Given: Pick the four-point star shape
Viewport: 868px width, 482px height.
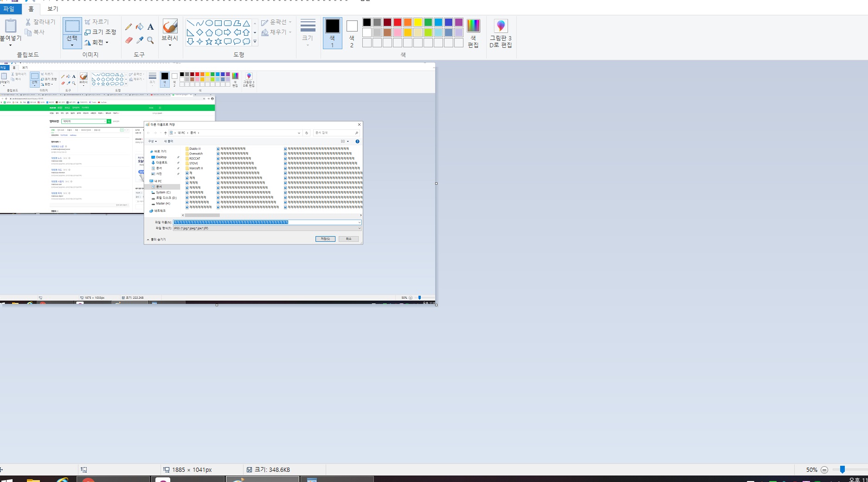Looking at the screenshot, I should pos(199,41).
